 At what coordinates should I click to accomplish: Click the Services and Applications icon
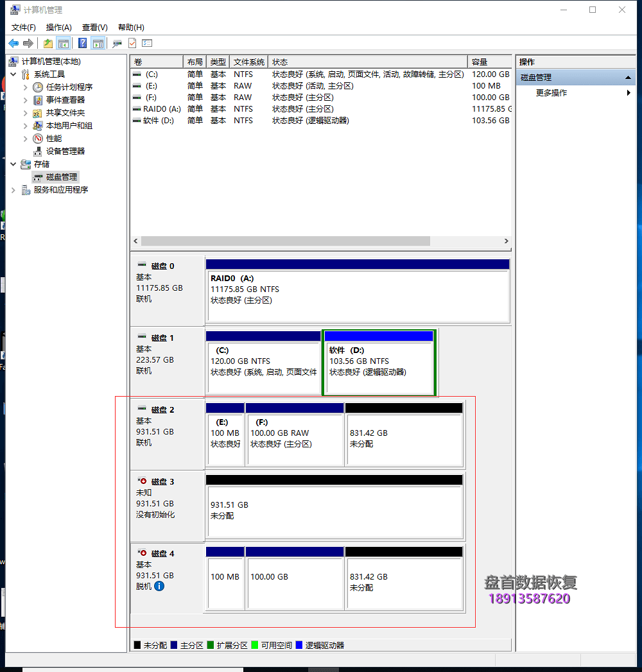pos(26,190)
